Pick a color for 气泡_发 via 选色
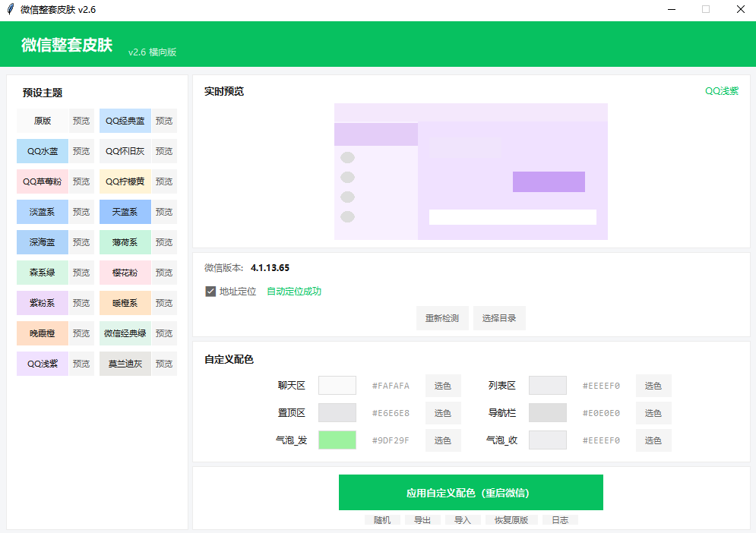The height and width of the screenshot is (533, 756). point(443,440)
